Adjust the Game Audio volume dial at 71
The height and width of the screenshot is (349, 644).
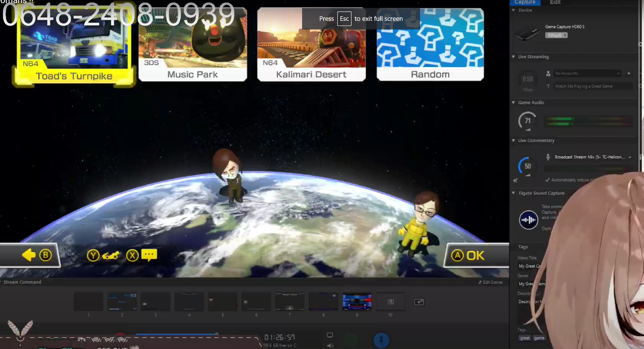[x=527, y=121]
